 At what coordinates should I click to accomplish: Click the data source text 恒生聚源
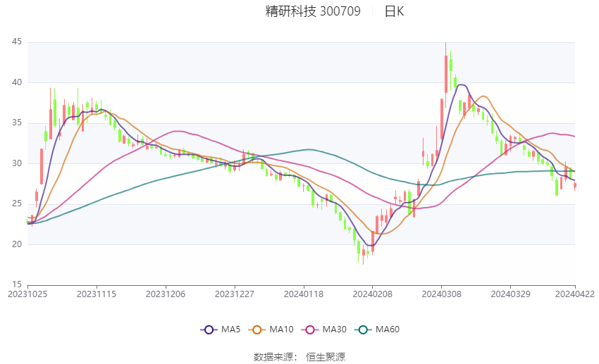(326, 357)
